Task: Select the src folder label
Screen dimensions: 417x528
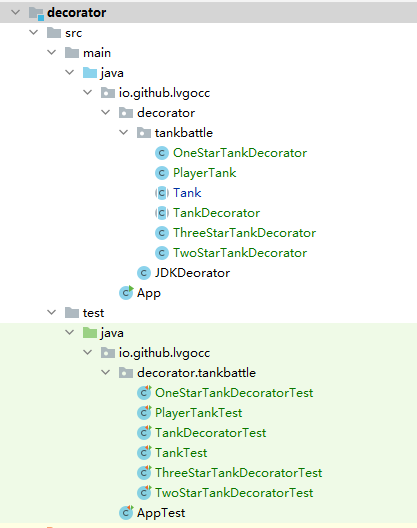Action: click(73, 33)
